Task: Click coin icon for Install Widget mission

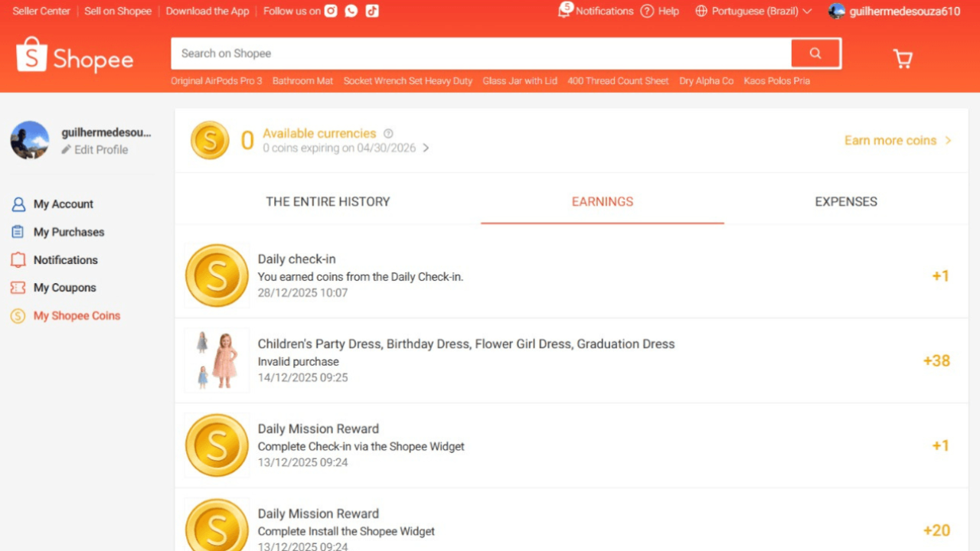Action: 217,525
